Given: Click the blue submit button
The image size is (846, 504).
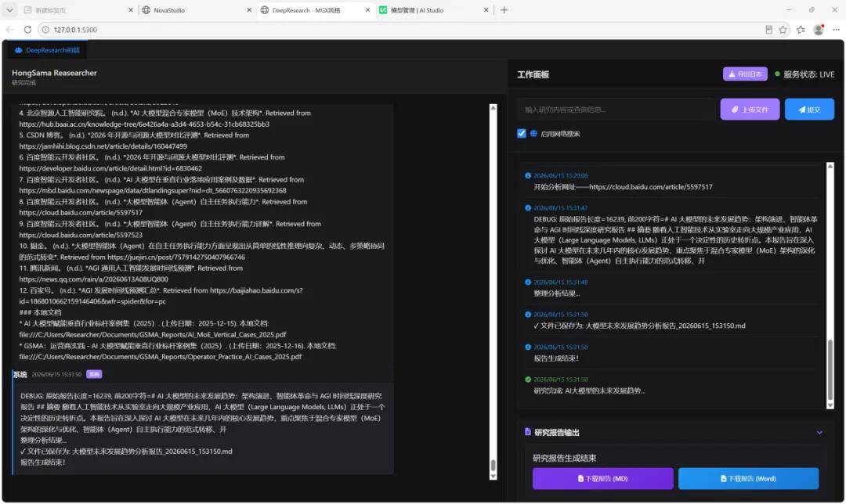Looking at the screenshot, I should pos(808,110).
